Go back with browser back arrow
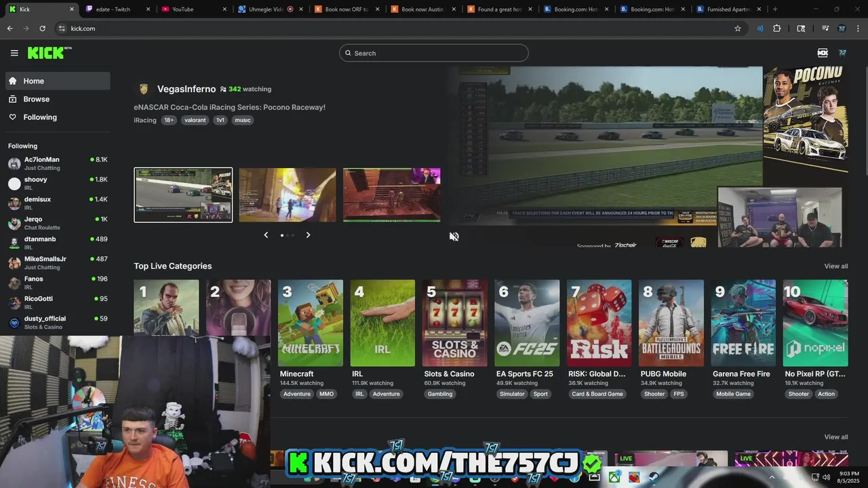The image size is (868, 488). point(9,28)
